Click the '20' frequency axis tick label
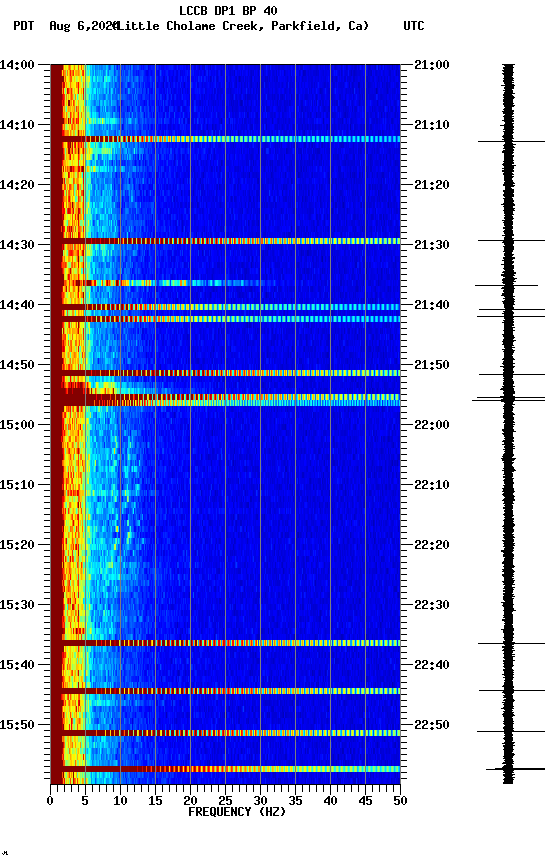This screenshot has width=552, height=864. [x=190, y=801]
